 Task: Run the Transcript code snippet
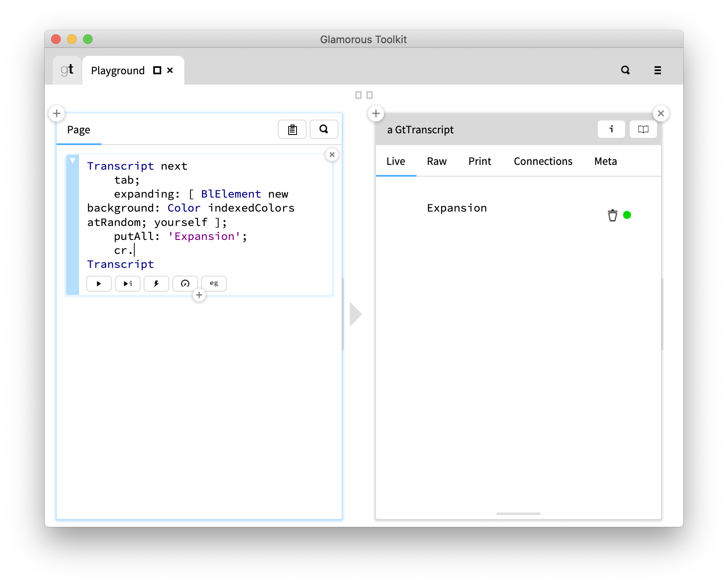point(99,283)
